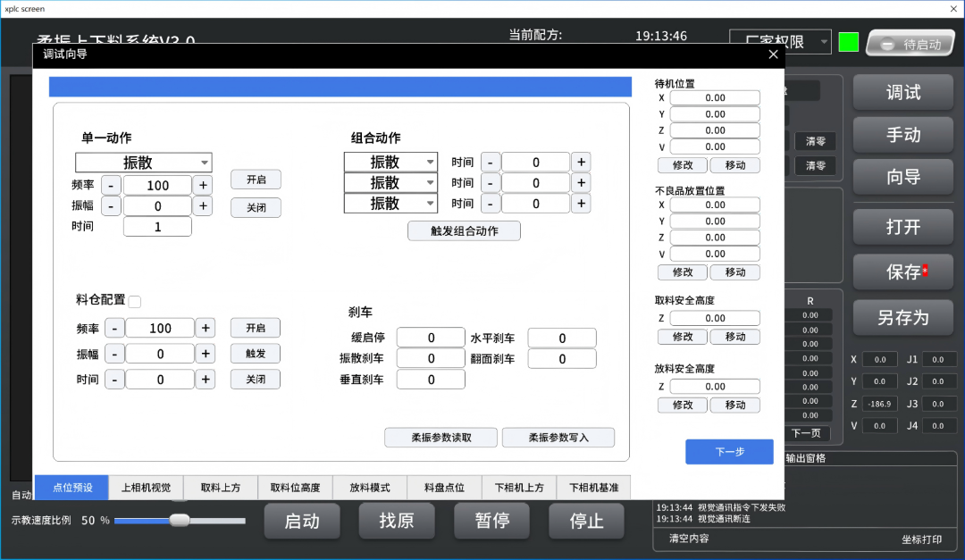Viewport: 965px width, 560px height.
Task: Click the 待启动 toggle button
Action: [910, 44]
